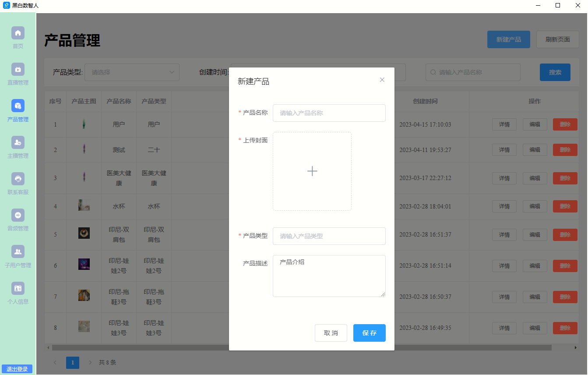The image size is (588, 375).
Task: Click product thumbnail in row 5
Action: [x=84, y=233]
